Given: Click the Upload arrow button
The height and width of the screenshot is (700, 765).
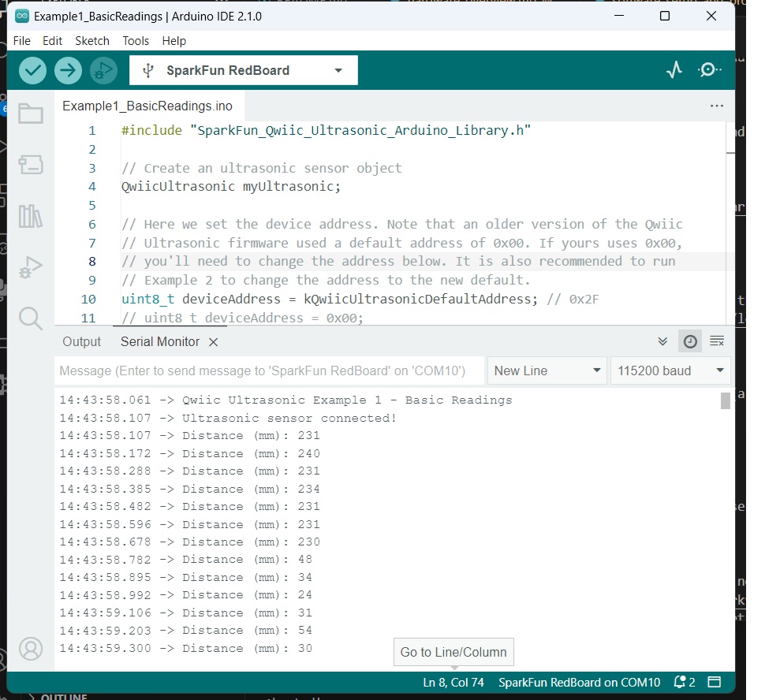Looking at the screenshot, I should coord(68,70).
